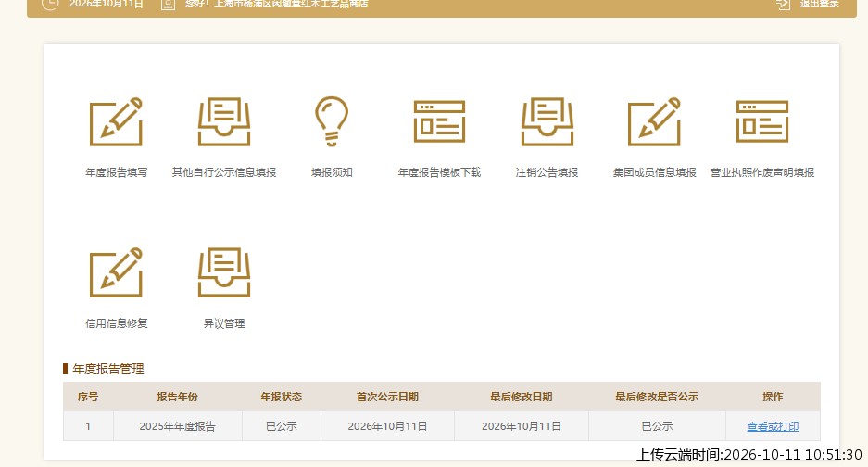Open the 其他自行公示信息填报 inbox icon

[x=224, y=122]
